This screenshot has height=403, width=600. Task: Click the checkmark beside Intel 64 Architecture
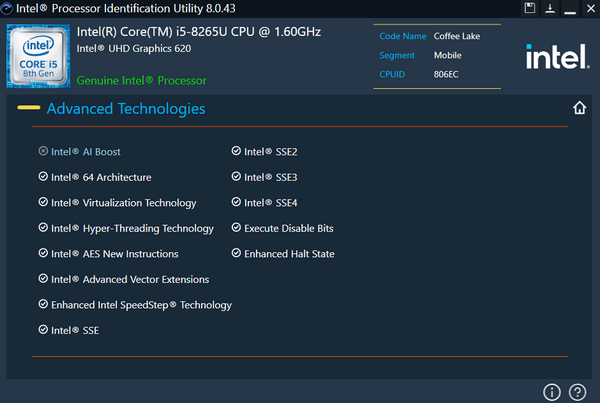(x=43, y=177)
